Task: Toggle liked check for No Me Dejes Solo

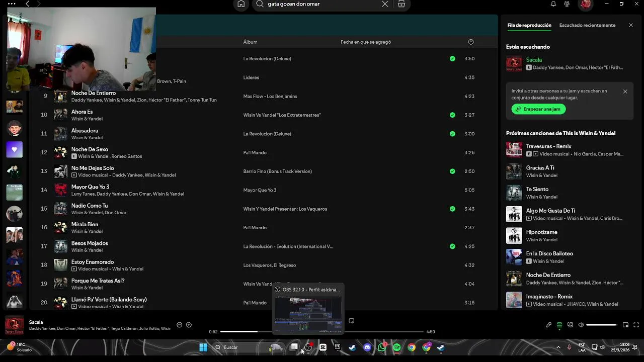Action: pyautogui.click(x=452, y=171)
